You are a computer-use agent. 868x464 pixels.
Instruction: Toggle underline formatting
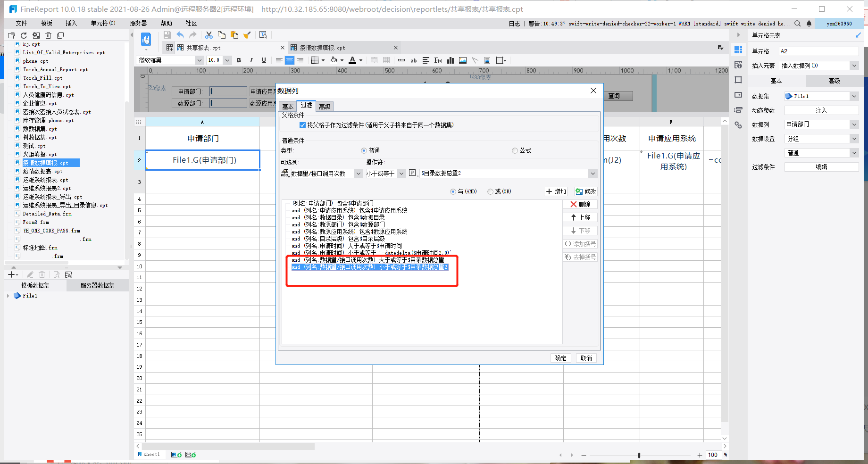[x=264, y=60]
